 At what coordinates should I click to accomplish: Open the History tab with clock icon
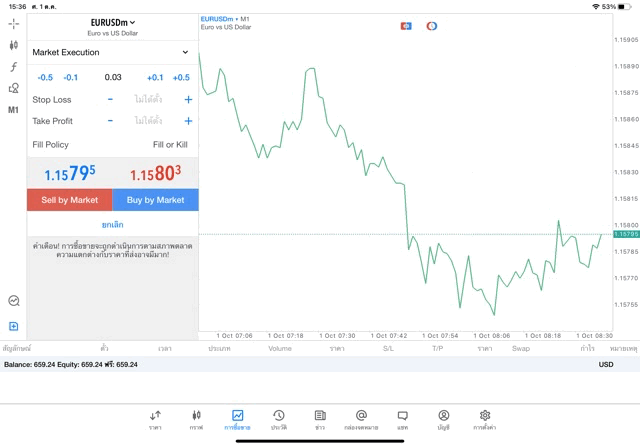click(x=279, y=420)
